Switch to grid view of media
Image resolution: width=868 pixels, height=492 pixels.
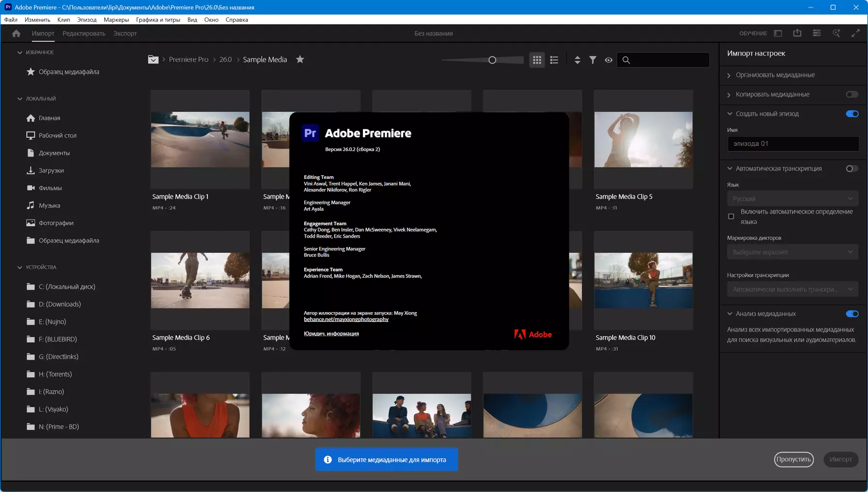pyautogui.click(x=537, y=60)
